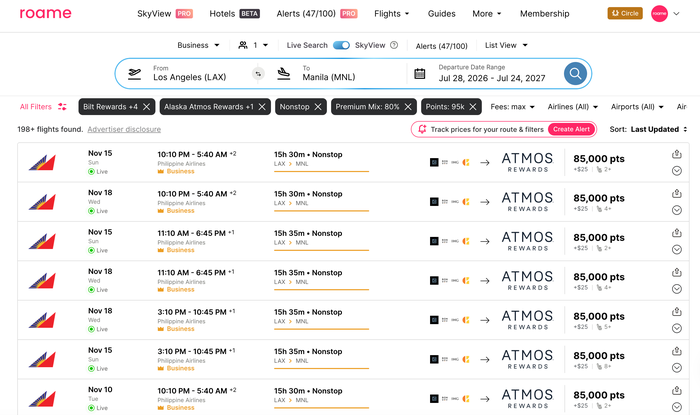Share the Nov 18 11:10 AM flight
This screenshot has height=415, width=700.
tap(677, 272)
